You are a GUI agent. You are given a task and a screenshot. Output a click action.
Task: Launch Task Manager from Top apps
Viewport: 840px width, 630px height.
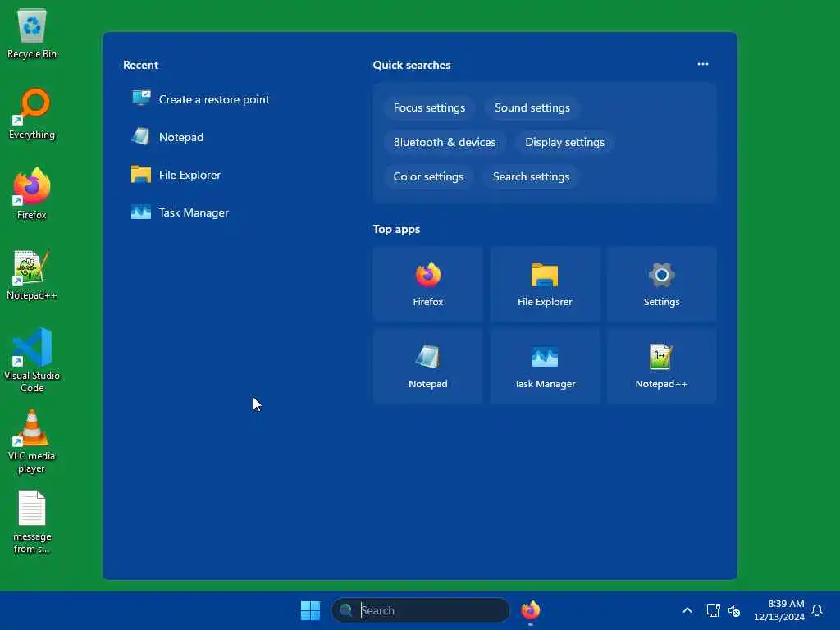(x=545, y=366)
